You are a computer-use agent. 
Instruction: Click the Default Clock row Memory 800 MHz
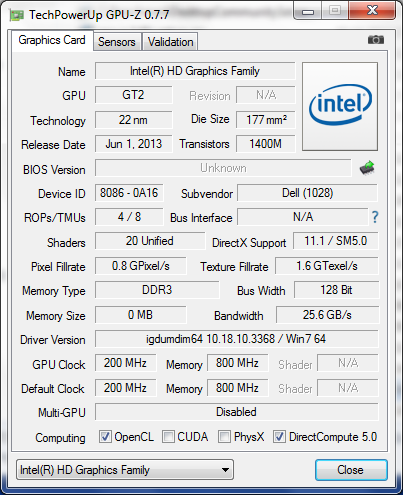click(x=238, y=388)
